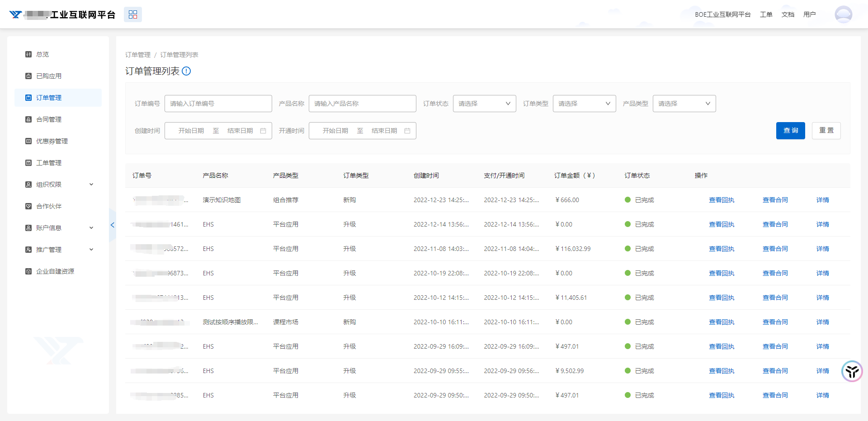Click the ¥ 666.00 amount cell
Viewport: 868px width, 421px height.
(x=567, y=200)
